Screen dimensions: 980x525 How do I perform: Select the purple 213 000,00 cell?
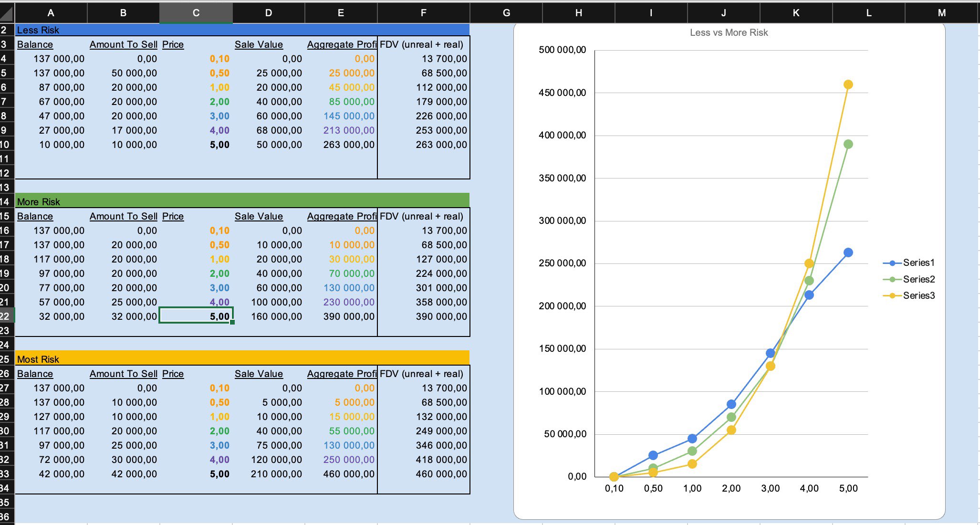[x=349, y=130]
